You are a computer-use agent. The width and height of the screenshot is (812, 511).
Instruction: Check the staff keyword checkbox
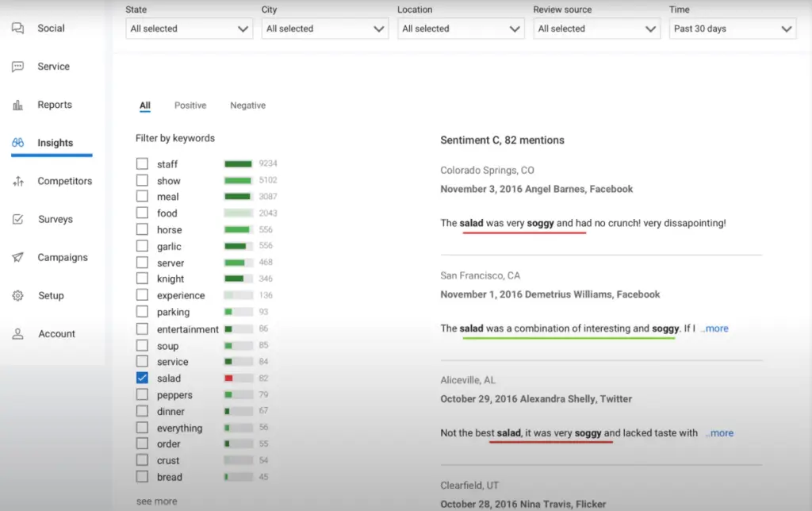(x=142, y=163)
